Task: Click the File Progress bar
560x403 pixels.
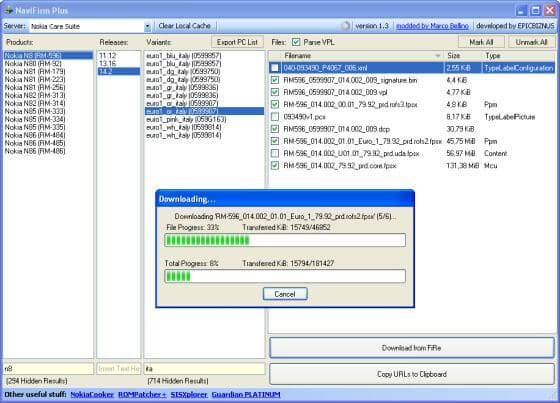Action: 285,240
